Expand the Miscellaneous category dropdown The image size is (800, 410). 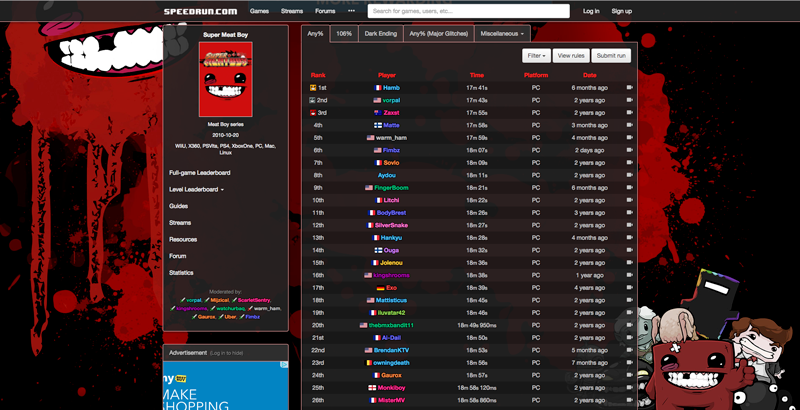(503, 34)
